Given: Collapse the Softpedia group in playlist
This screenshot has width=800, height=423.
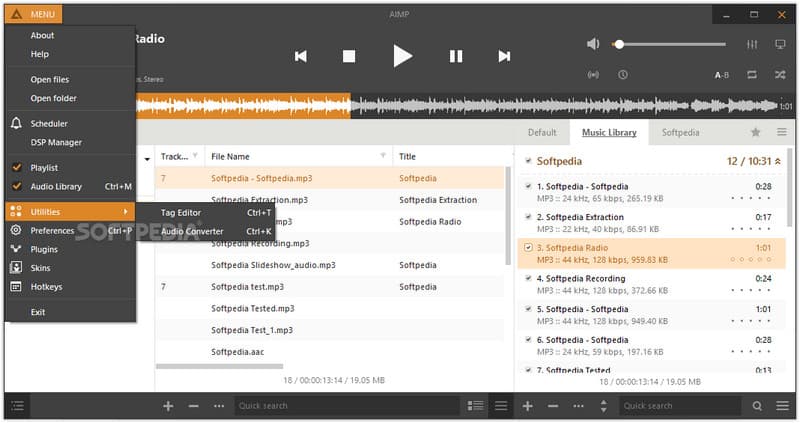Looking at the screenshot, I should [x=778, y=161].
